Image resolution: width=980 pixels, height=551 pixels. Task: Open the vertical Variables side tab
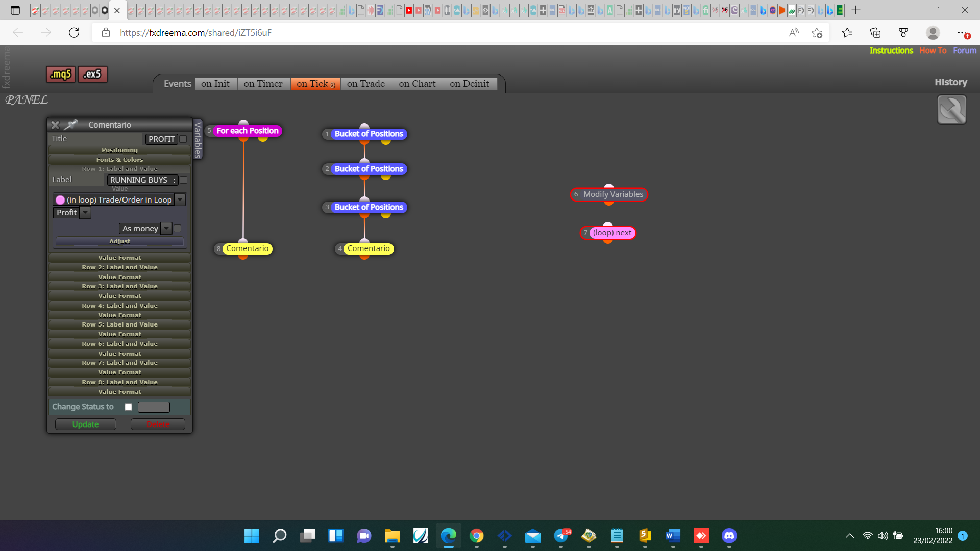pyautogui.click(x=198, y=139)
